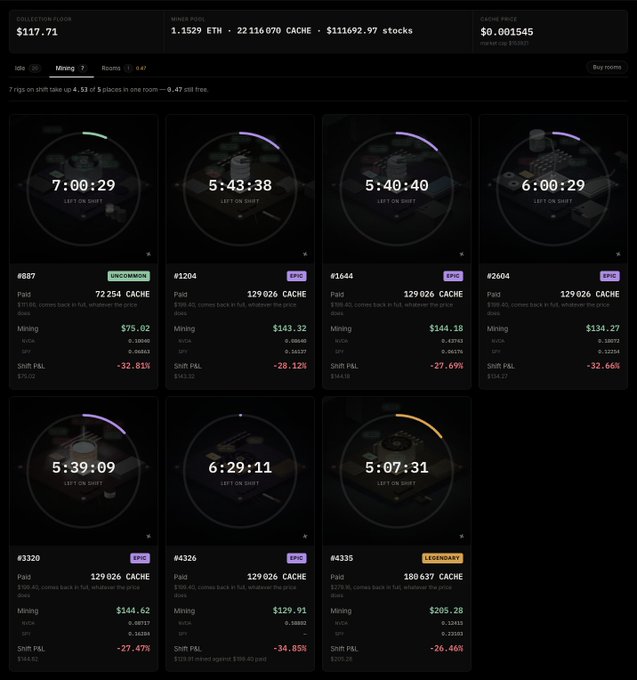Click the -26.46% Shift P&L value

pyautogui.click(x=446, y=649)
